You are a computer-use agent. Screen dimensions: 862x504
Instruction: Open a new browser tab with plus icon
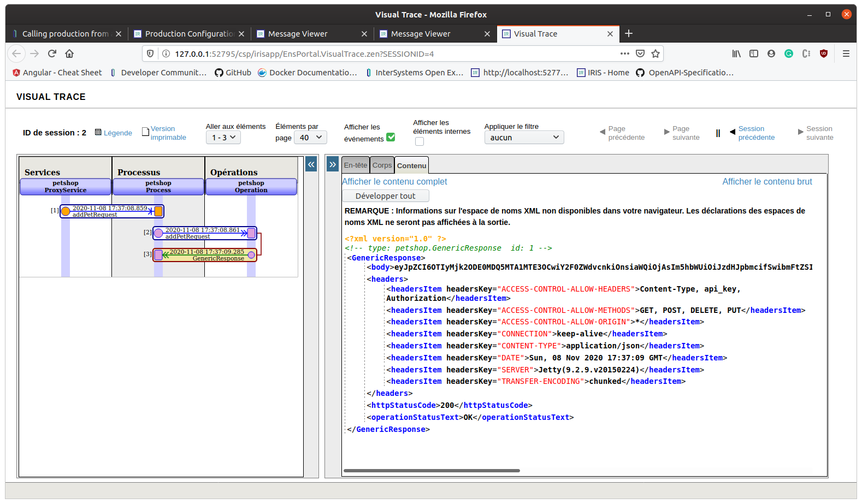[629, 34]
